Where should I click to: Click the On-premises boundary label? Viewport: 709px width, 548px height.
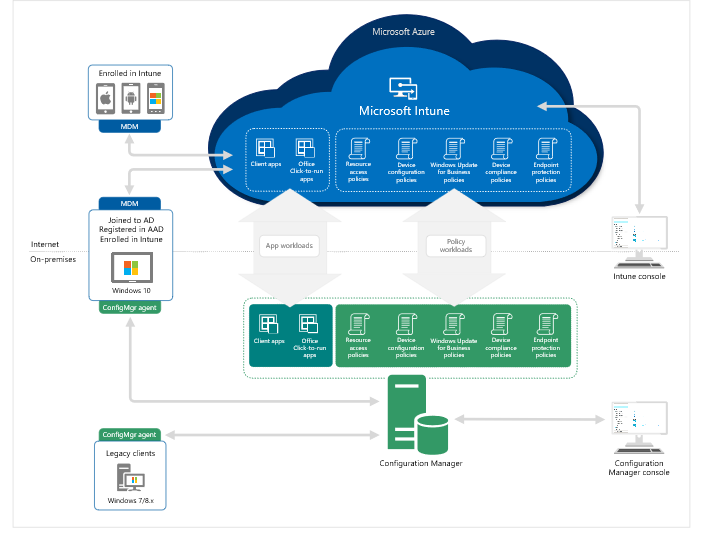(53, 260)
